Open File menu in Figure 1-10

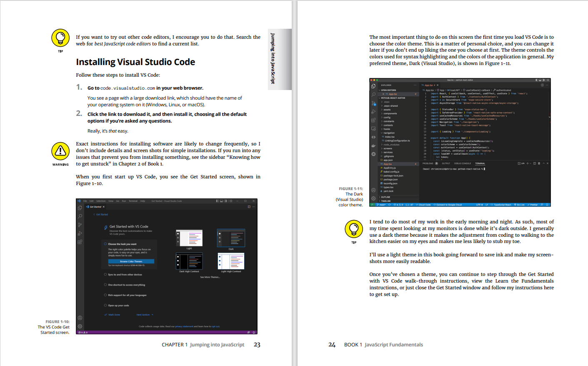[85, 201]
